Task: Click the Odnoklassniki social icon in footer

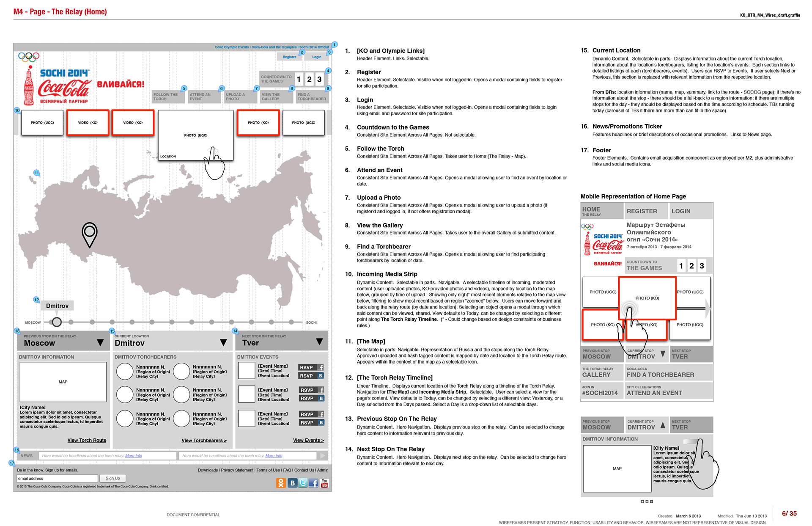Action: point(281,483)
